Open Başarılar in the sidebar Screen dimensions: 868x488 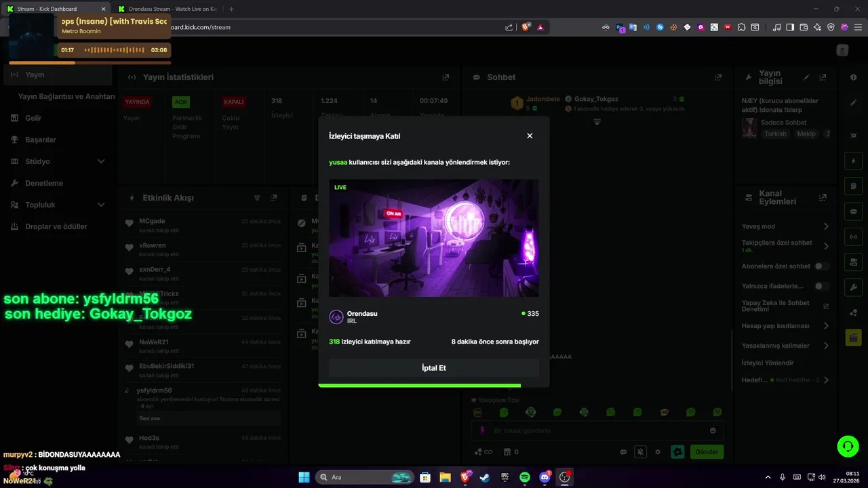point(58,140)
